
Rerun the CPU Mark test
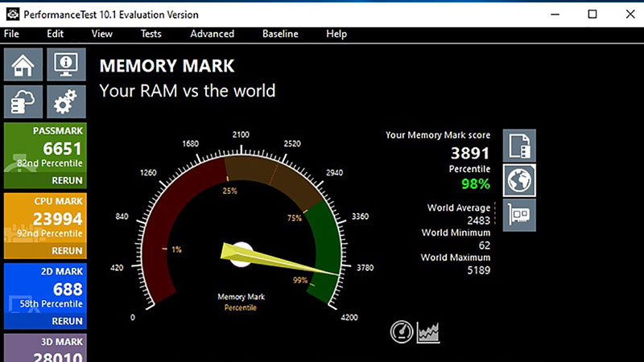(x=67, y=251)
